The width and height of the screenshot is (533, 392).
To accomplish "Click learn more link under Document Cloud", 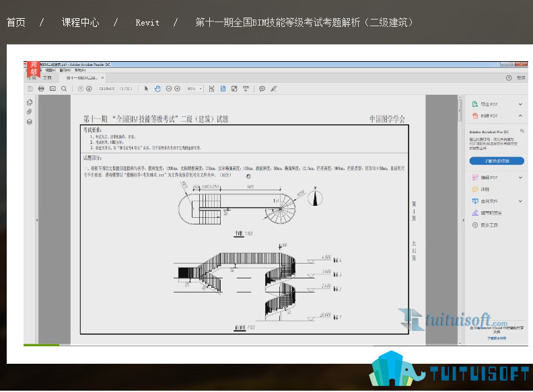I will pyautogui.click(x=496, y=338).
